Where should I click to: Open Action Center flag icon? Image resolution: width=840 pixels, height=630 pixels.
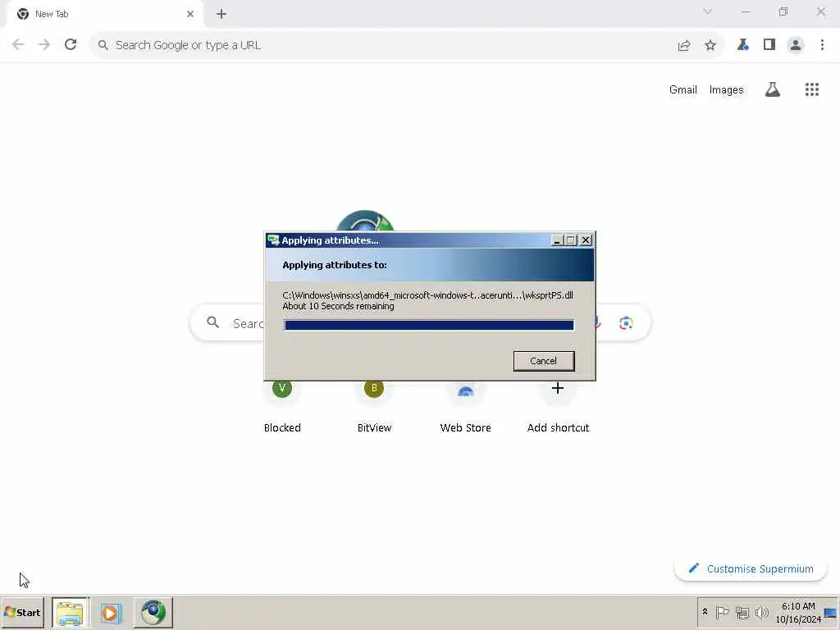[x=722, y=612]
